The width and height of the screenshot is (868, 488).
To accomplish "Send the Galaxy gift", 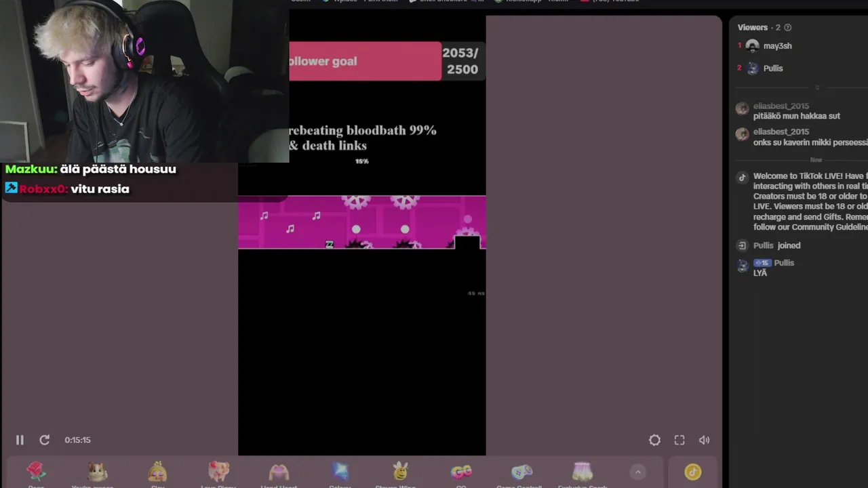I will pos(340,472).
